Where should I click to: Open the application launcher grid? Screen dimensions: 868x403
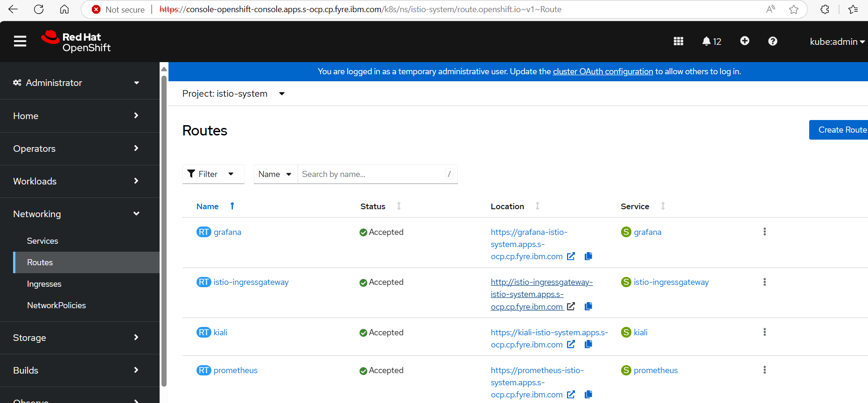(679, 42)
